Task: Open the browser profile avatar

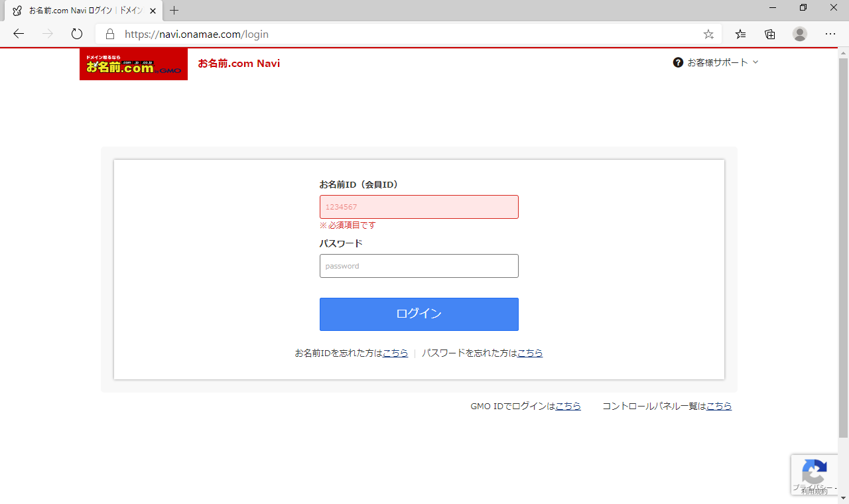Action: tap(800, 34)
